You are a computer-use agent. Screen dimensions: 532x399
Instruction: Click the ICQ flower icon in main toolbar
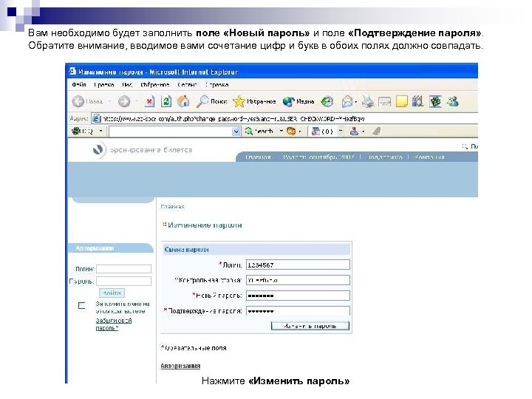(x=435, y=101)
